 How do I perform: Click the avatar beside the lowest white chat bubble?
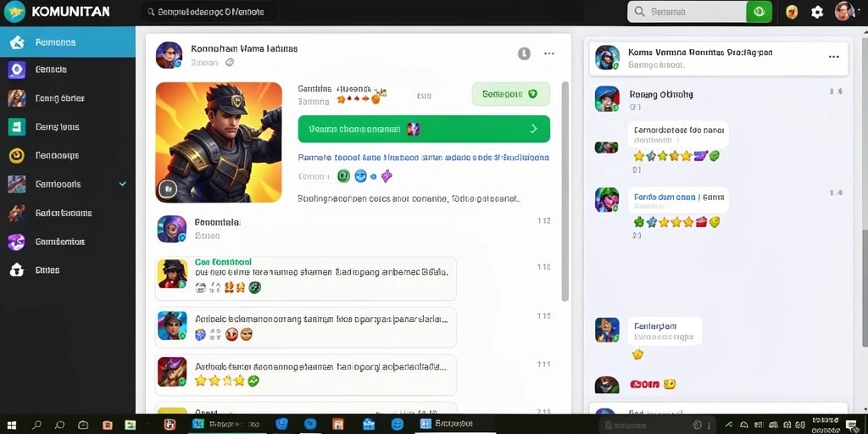point(607,330)
